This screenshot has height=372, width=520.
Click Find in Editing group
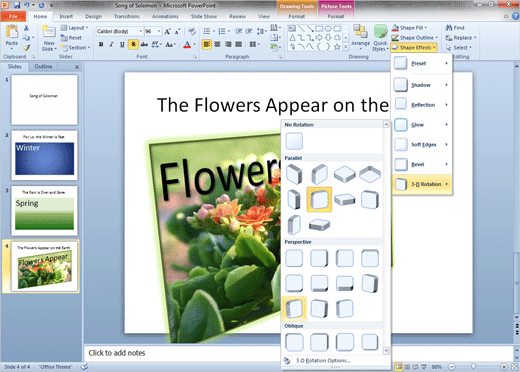click(x=455, y=28)
